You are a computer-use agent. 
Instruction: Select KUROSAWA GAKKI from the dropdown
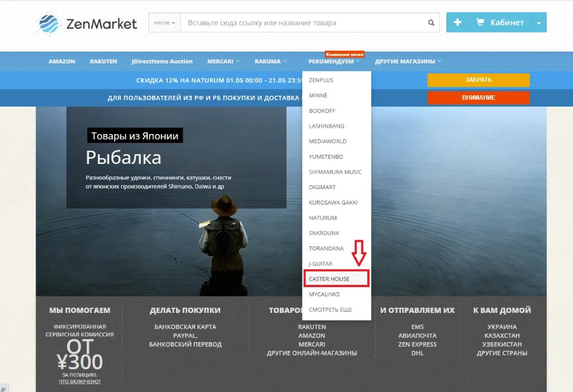click(336, 202)
